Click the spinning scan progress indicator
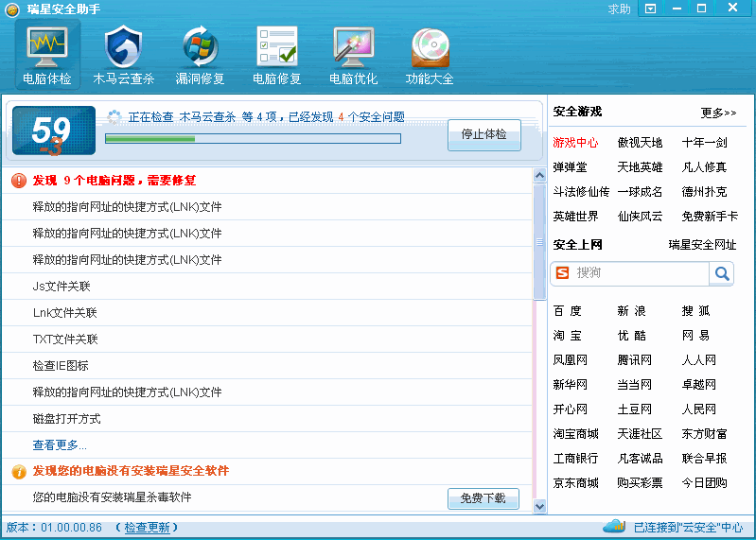Screen dimensions: 756x540 coord(114,116)
